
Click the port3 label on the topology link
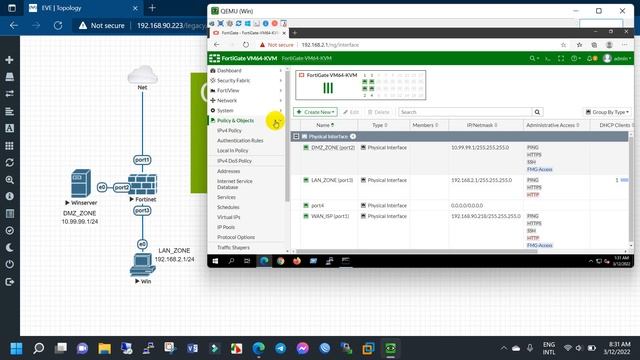coord(142,211)
